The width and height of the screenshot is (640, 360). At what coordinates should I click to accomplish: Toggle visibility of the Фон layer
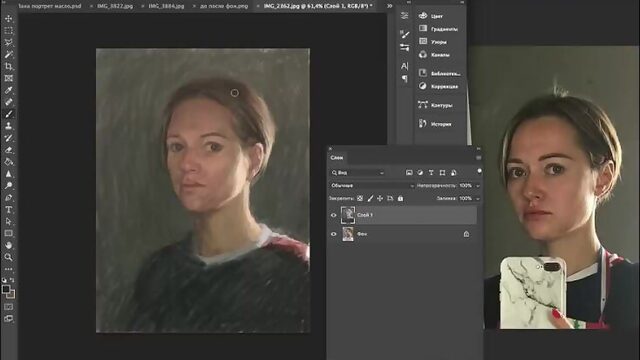[x=333, y=234]
